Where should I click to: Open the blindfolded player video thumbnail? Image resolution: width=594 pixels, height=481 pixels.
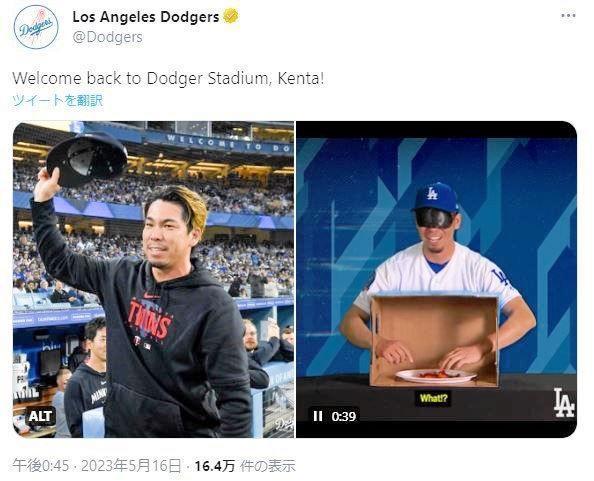(x=436, y=280)
